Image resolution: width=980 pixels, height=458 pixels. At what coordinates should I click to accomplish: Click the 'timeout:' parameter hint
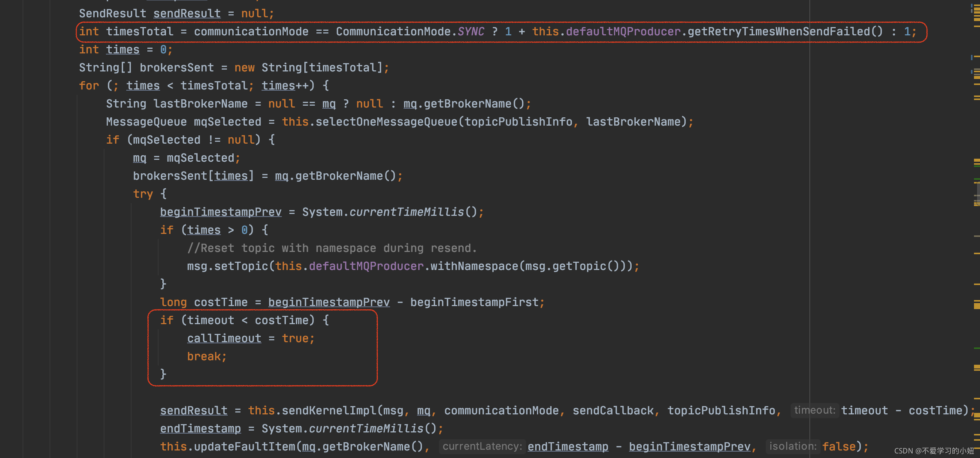[x=815, y=410]
